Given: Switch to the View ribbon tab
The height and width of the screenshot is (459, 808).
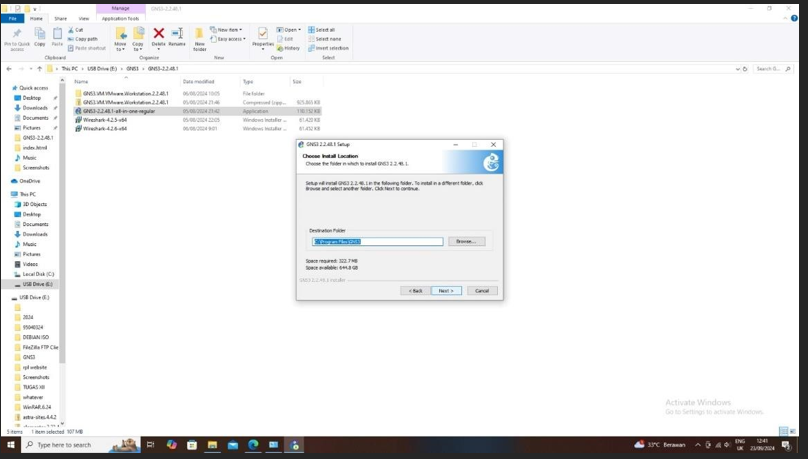Looking at the screenshot, I should (83, 19).
